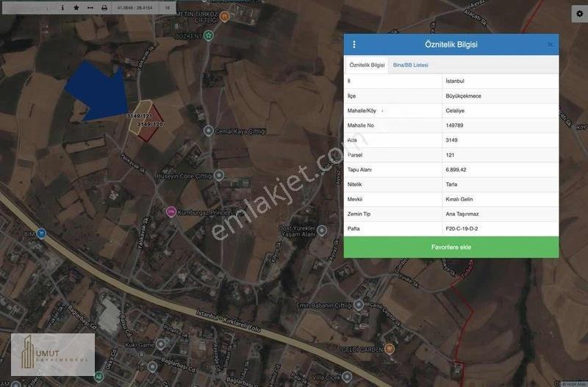Click the Mevkii value Kınalı Gelin
Screen dimensions: 588x387
tap(459, 199)
